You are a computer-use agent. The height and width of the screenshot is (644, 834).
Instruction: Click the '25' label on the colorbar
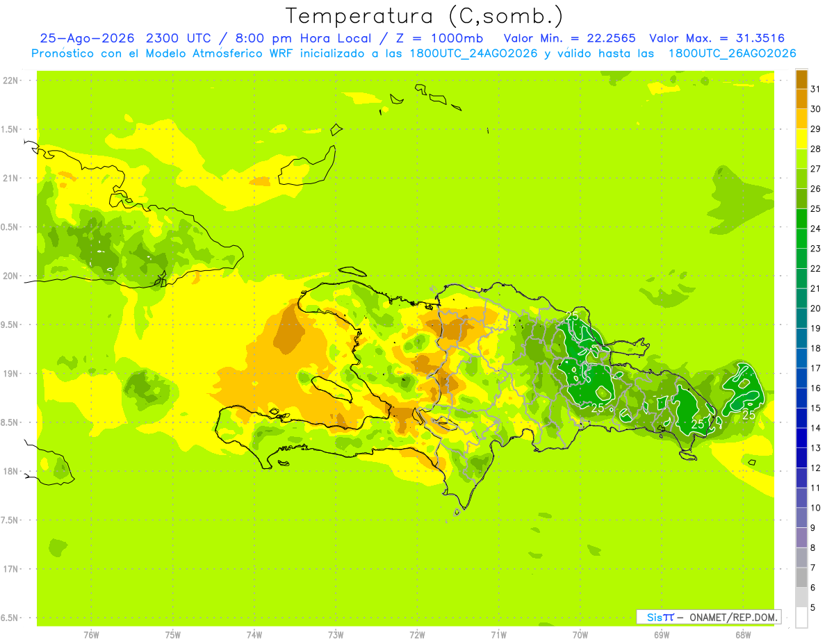816,209
